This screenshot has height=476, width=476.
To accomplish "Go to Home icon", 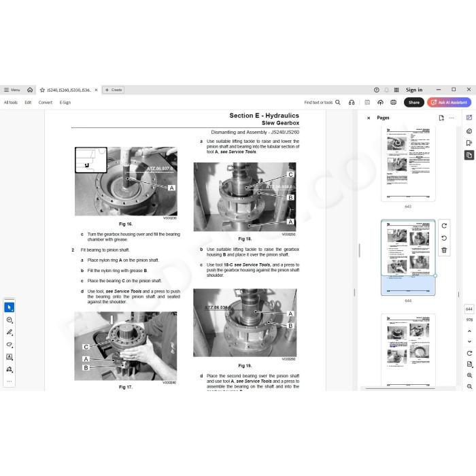I will (30, 90).
